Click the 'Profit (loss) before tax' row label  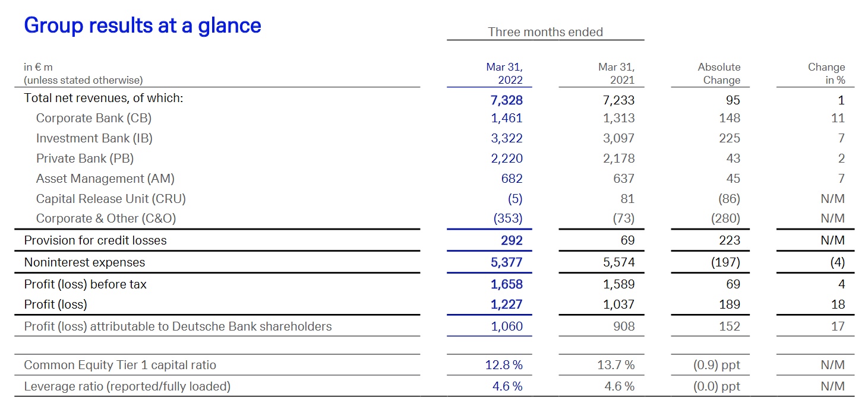pyautogui.click(x=85, y=284)
